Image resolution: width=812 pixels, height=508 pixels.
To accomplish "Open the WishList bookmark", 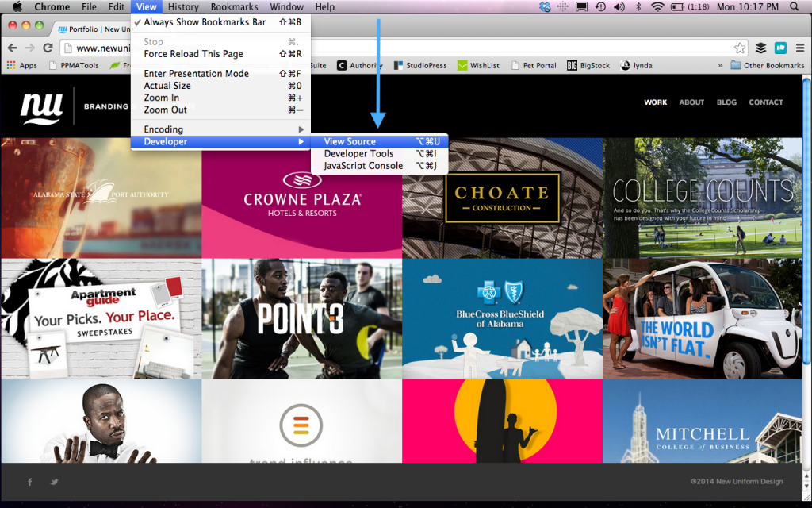I will coord(478,65).
